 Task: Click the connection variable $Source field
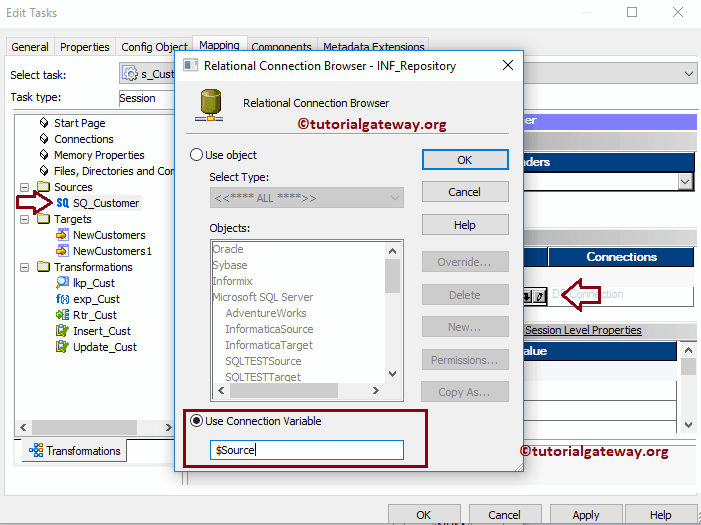tap(307, 450)
